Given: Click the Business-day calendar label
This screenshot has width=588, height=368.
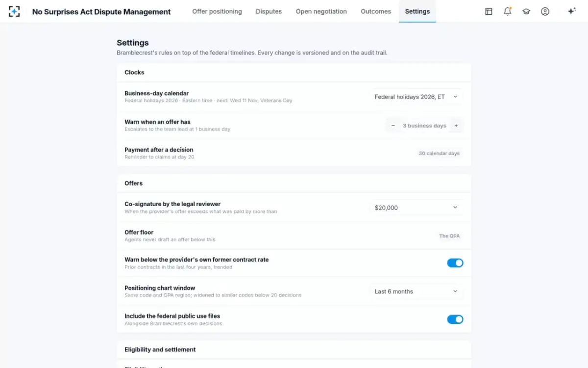Looking at the screenshot, I should point(156,93).
